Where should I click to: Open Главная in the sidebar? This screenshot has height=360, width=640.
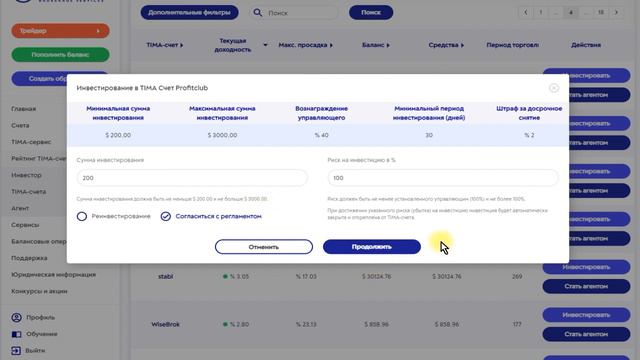pyautogui.click(x=24, y=109)
